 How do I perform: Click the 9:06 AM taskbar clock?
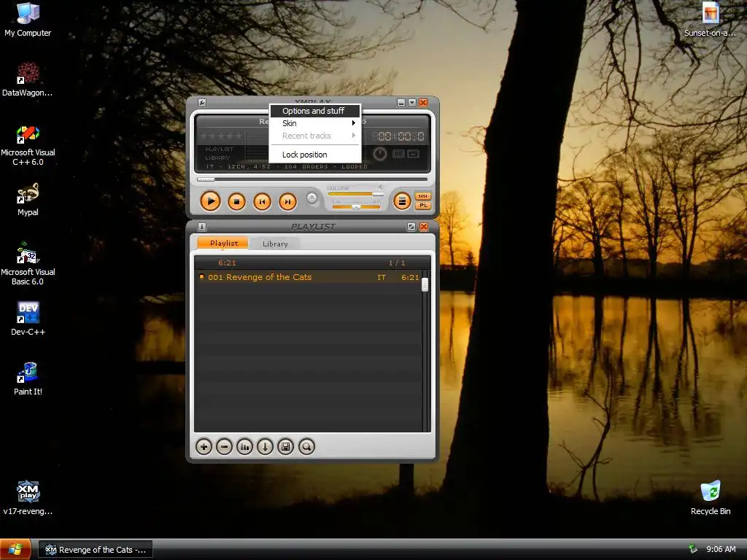click(721, 550)
